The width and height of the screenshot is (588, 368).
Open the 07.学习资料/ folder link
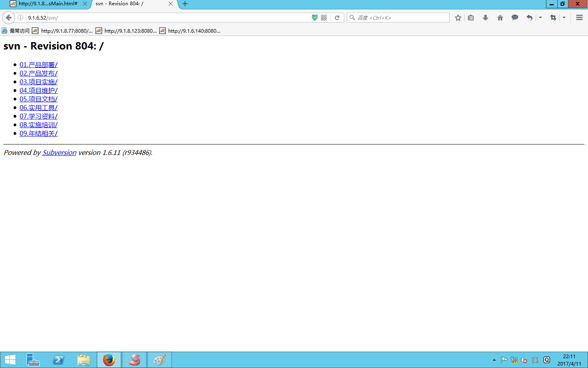coord(38,116)
